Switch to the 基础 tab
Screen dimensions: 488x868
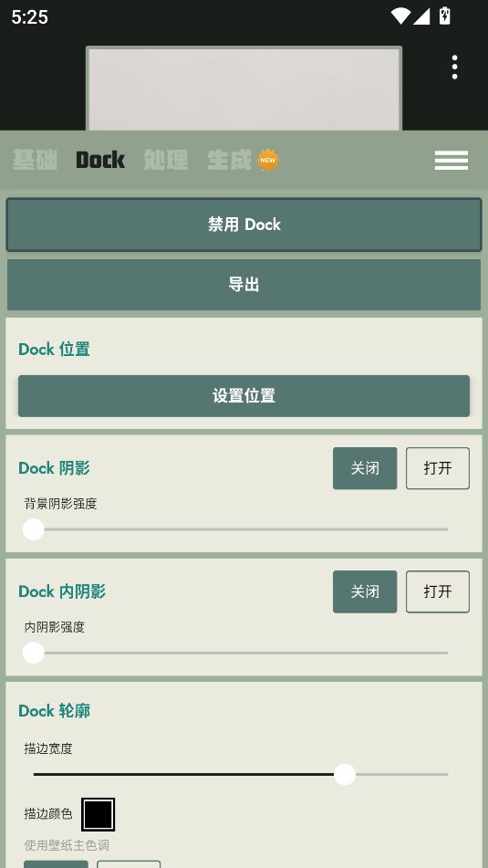[35, 160]
